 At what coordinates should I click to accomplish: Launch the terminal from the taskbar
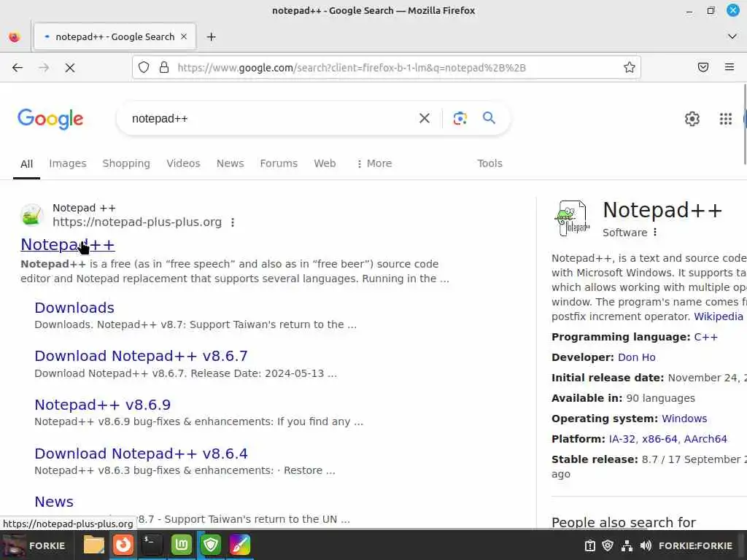(x=152, y=545)
